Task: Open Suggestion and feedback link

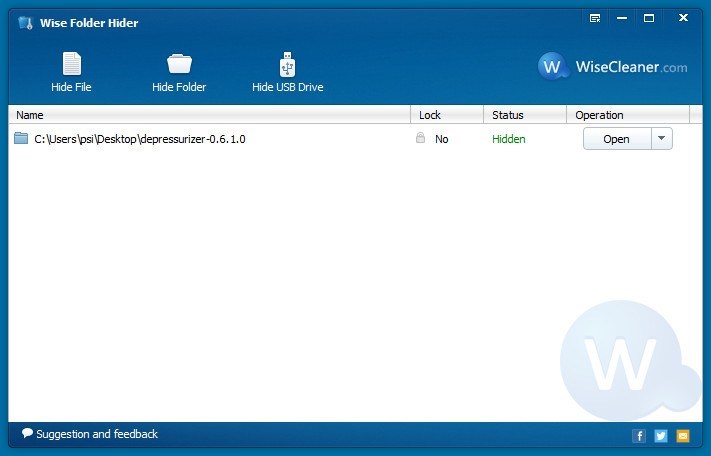Action: [x=97, y=434]
